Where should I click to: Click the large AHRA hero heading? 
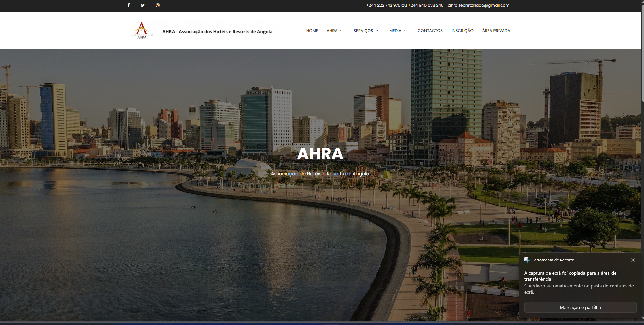point(320,154)
